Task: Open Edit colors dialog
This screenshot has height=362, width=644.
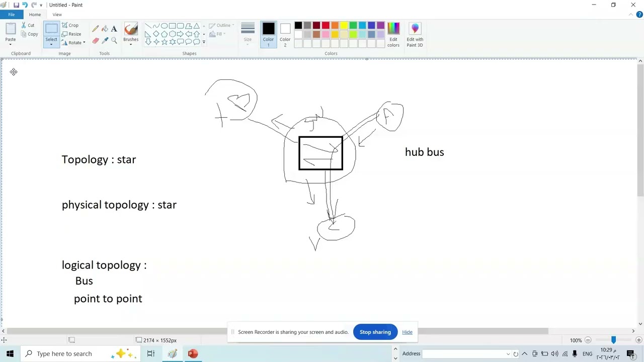Action: click(x=393, y=35)
